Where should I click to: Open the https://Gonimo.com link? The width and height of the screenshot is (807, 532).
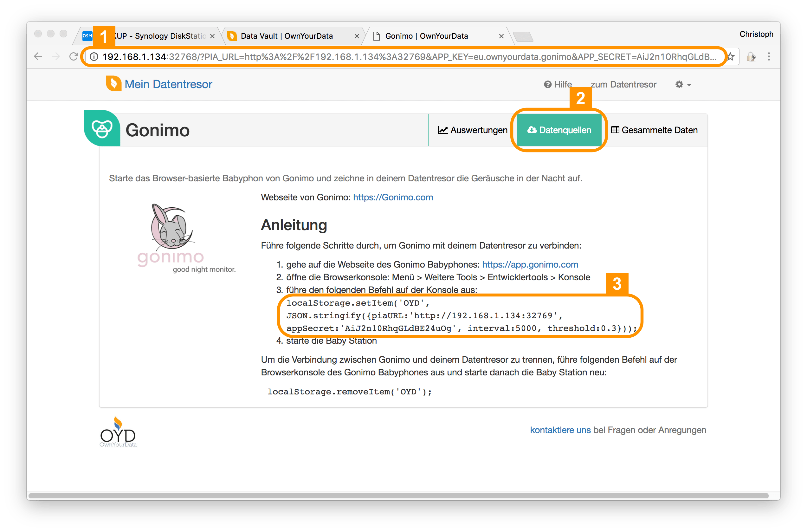click(393, 198)
